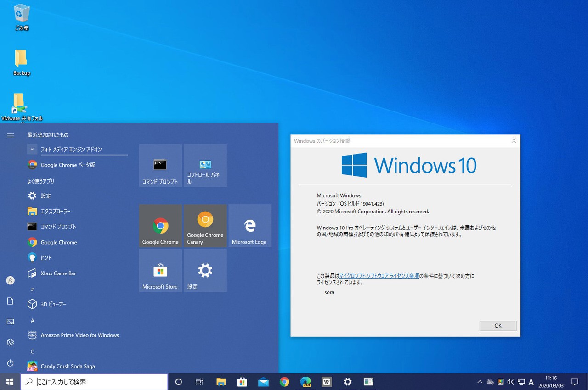Click the colored tray icon beside OneDrive
Screen dimensions: 588x390
coord(501,382)
